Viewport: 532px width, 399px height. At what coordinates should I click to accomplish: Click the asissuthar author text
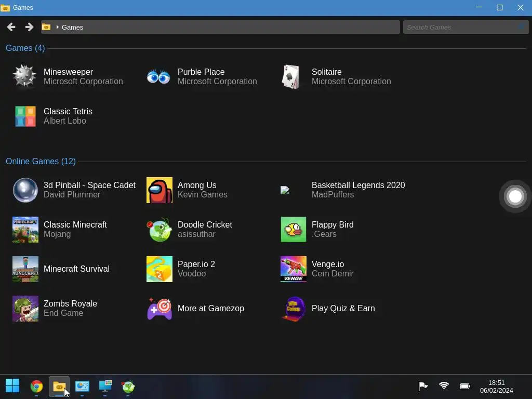coord(196,234)
